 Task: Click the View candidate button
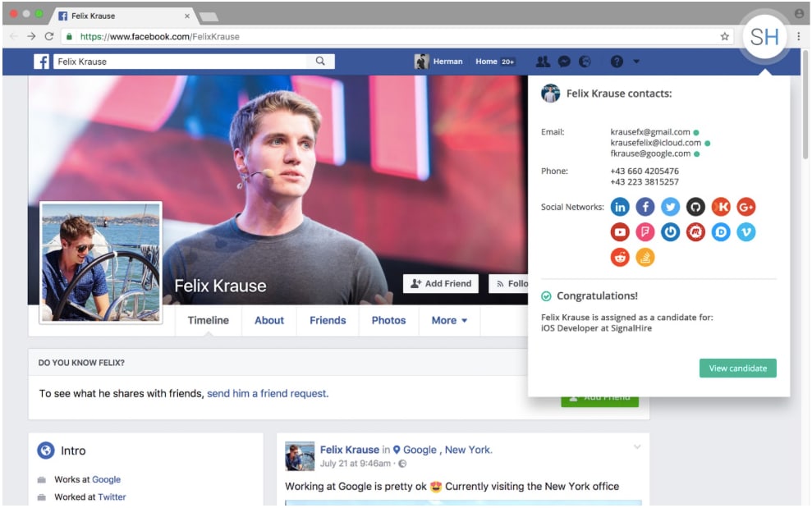pos(737,368)
